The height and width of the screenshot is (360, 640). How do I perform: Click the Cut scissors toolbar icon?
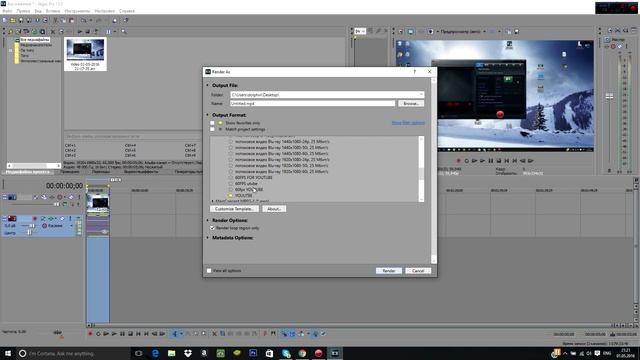[x=56, y=20]
